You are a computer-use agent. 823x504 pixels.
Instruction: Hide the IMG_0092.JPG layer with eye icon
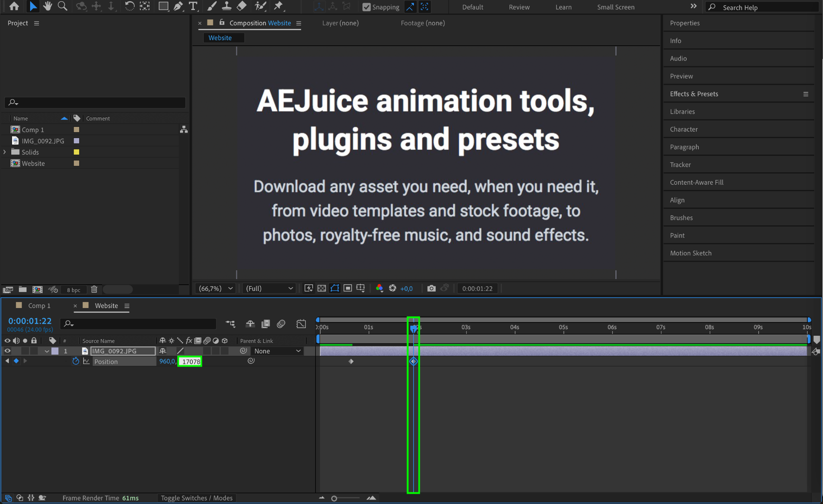pyautogui.click(x=7, y=351)
